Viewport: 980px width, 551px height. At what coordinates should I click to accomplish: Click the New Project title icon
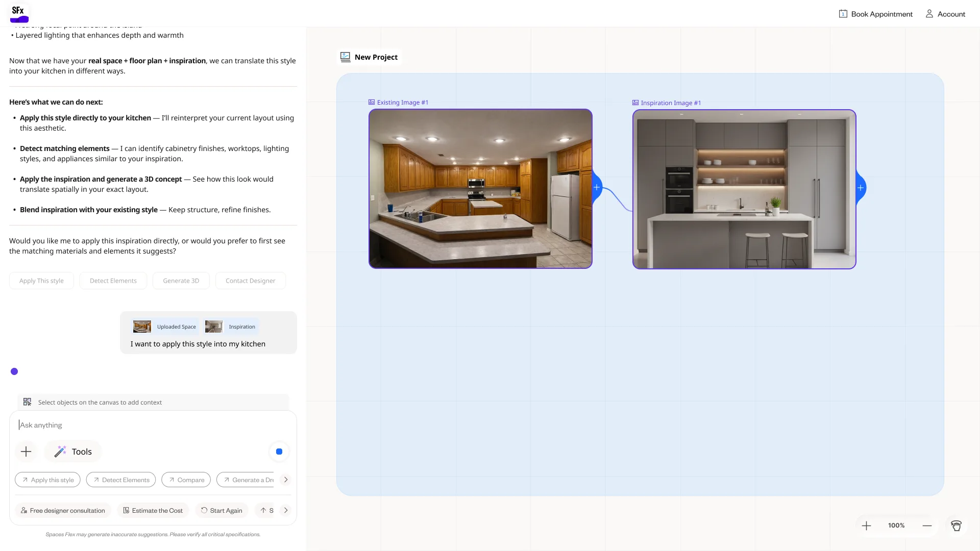pyautogui.click(x=346, y=57)
